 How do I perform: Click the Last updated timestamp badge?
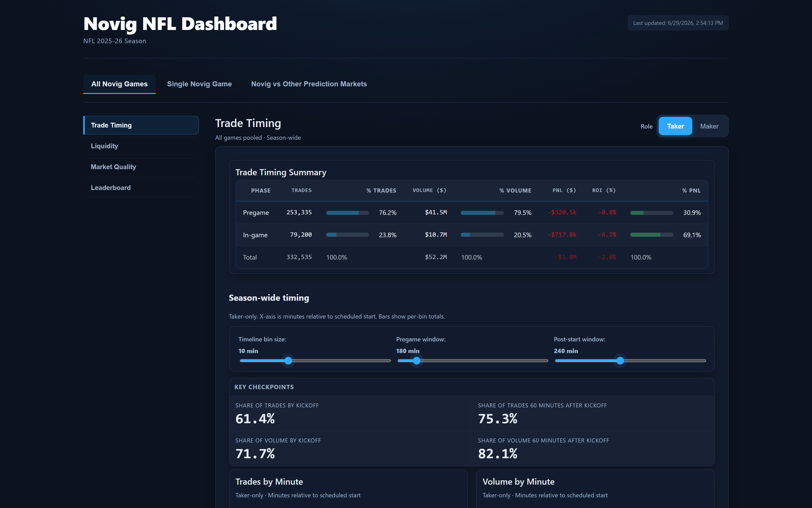[678, 23]
